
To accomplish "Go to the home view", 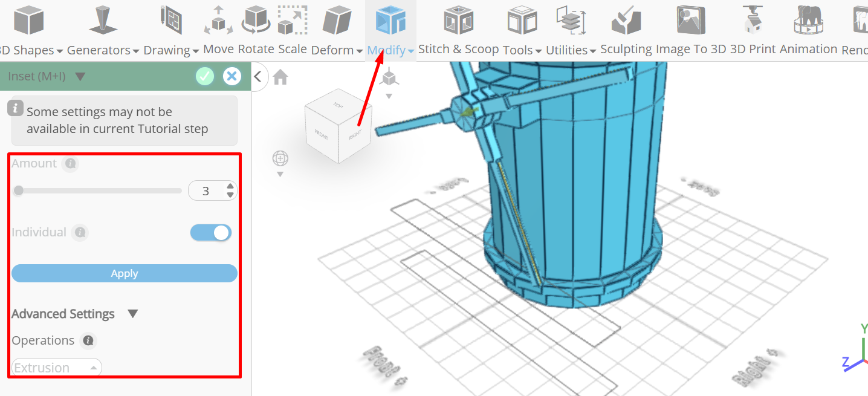I will [x=280, y=77].
